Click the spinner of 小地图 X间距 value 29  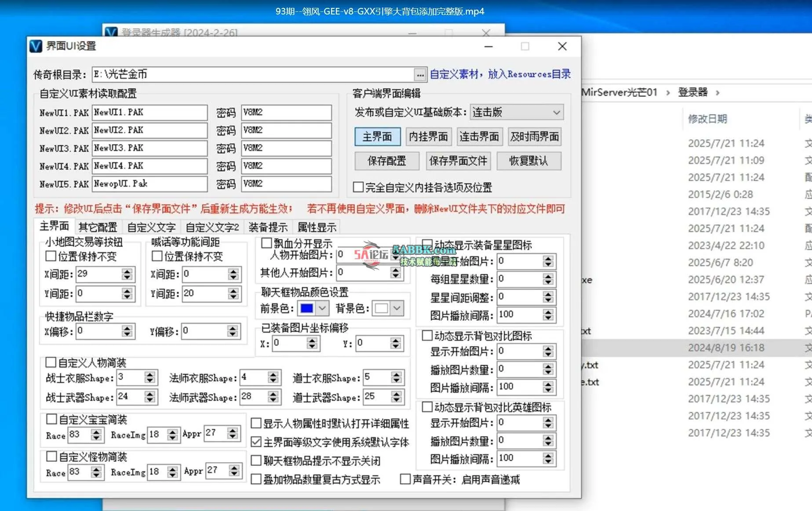(127, 274)
